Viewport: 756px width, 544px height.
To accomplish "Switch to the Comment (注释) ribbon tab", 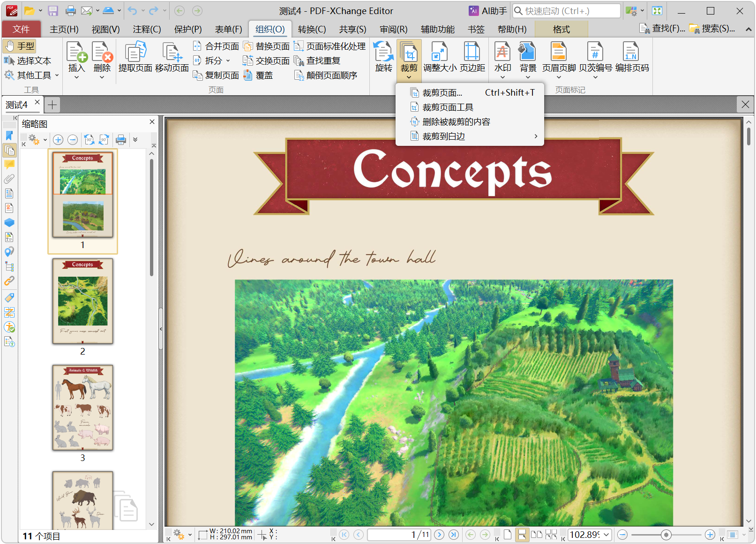I will (147, 29).
